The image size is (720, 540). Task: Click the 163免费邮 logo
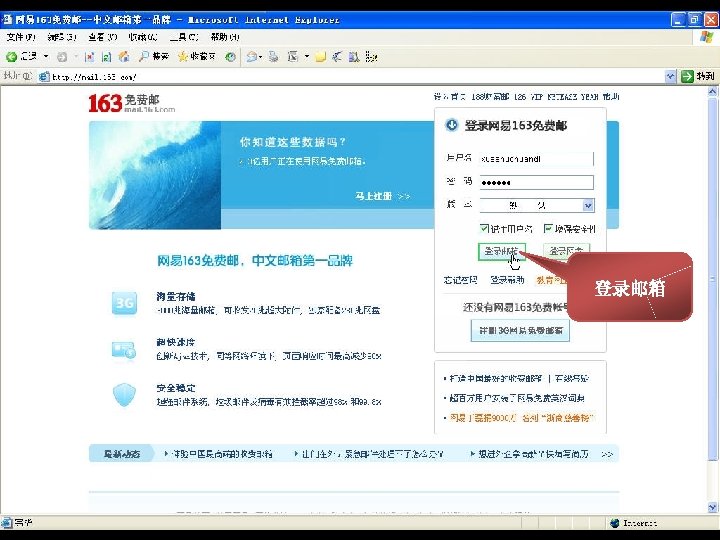132,103
